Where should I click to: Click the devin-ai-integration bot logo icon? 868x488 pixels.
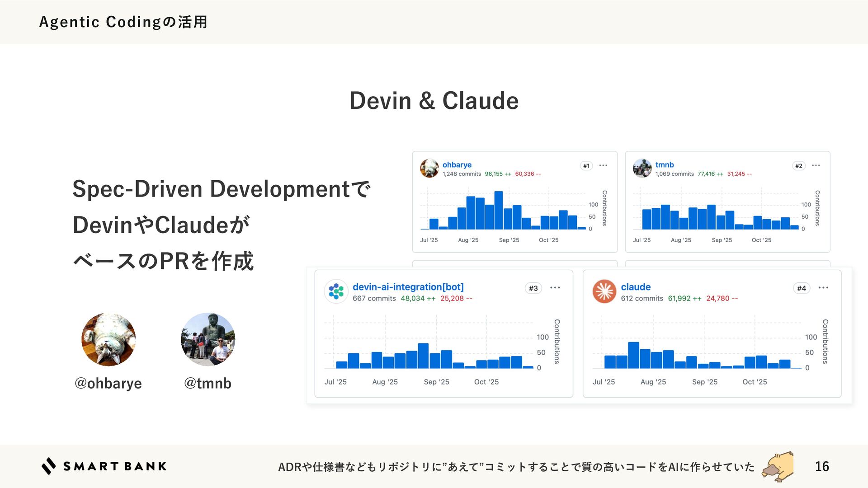[x=336, y=291]
